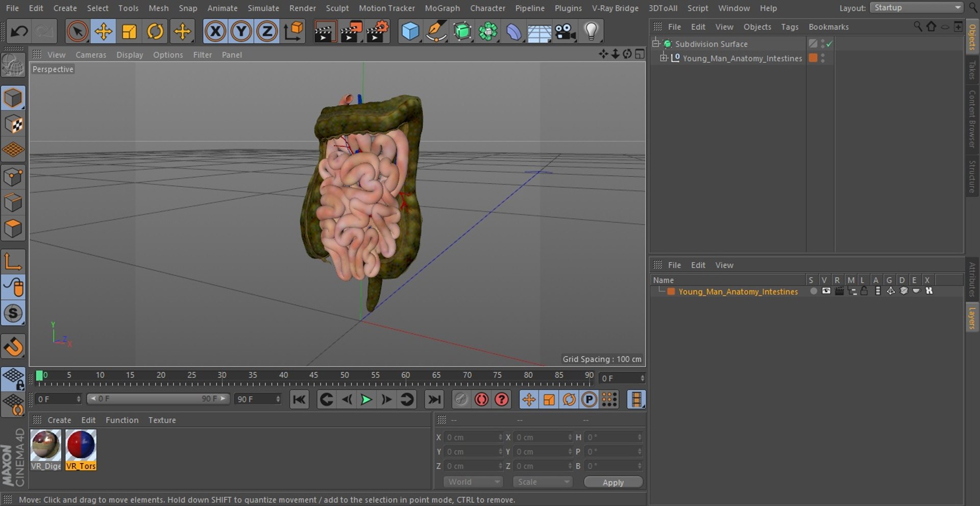Viewport: 980px width, 506px height.
Task: Select VR_Dige material thumbnail
Action: coord(45,450)
